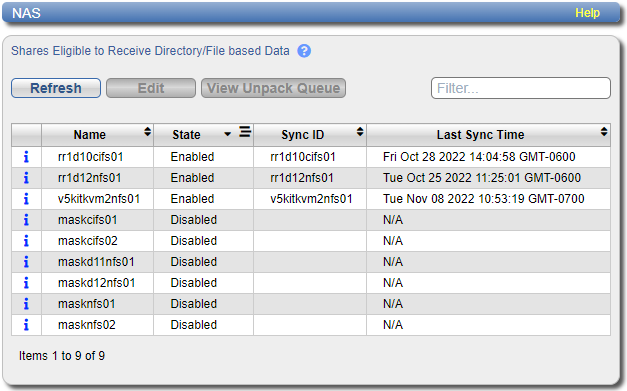Focus the Filter text field

point(521,88)
